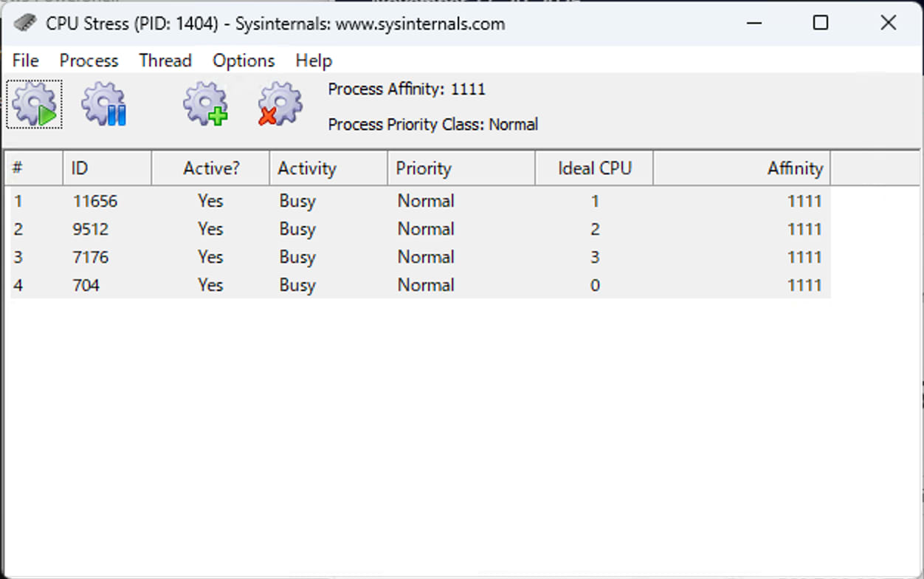The width and height of the screenshot is (924, 579).
Task: Close the CPU Stress window
Action: pyautogui.click(x=889, y=23)
